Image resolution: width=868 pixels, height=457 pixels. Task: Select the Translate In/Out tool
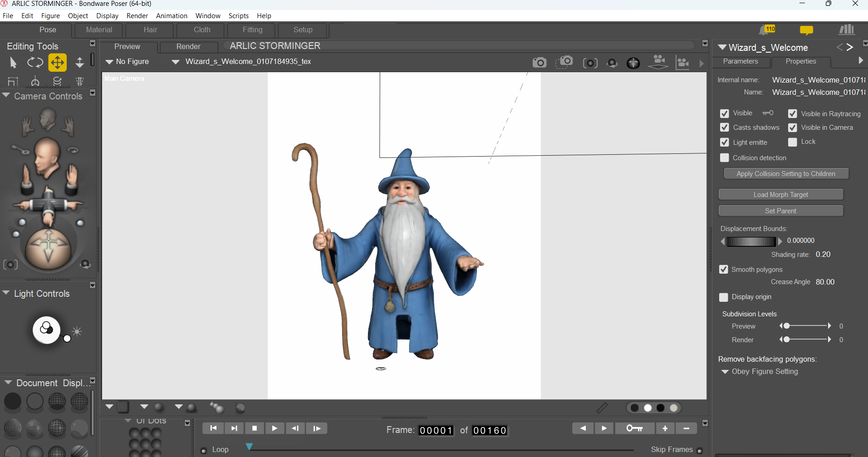(x=79, y=63)
